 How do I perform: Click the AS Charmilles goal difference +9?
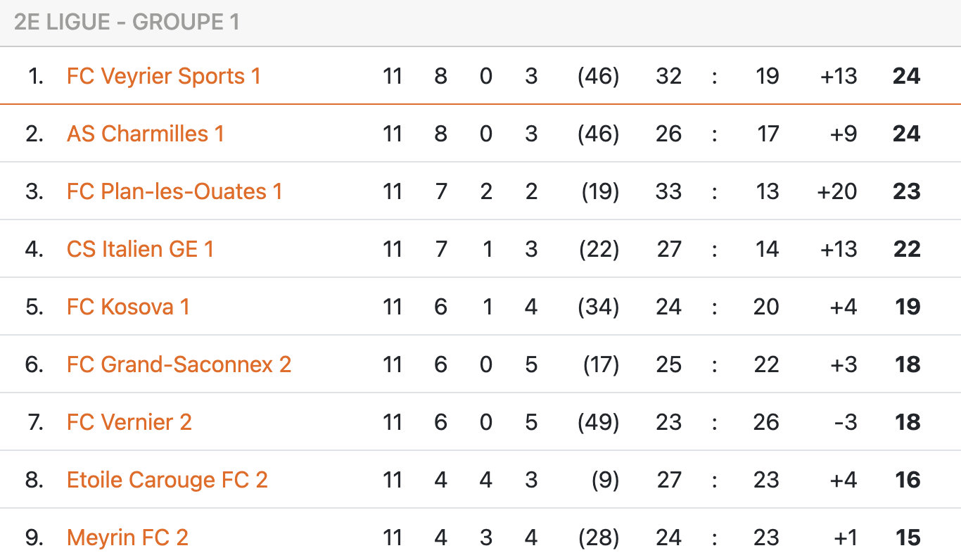pyautogui.click(x=844, y=134)
